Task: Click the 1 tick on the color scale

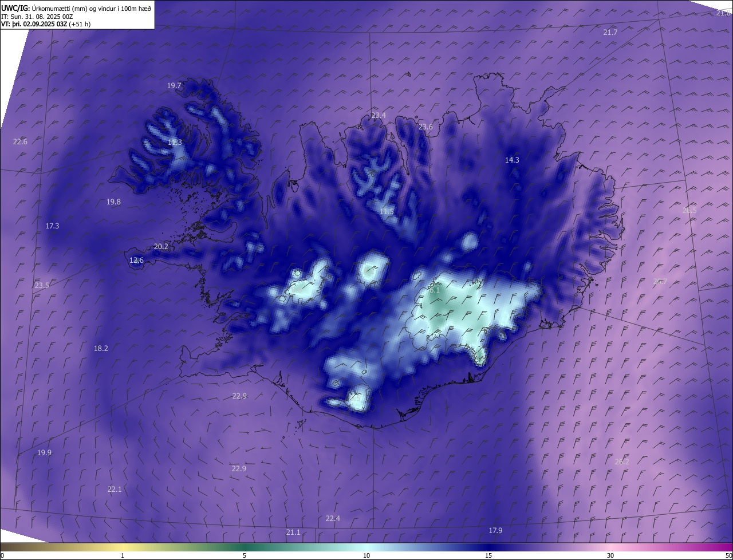Action: click(123, 555)
